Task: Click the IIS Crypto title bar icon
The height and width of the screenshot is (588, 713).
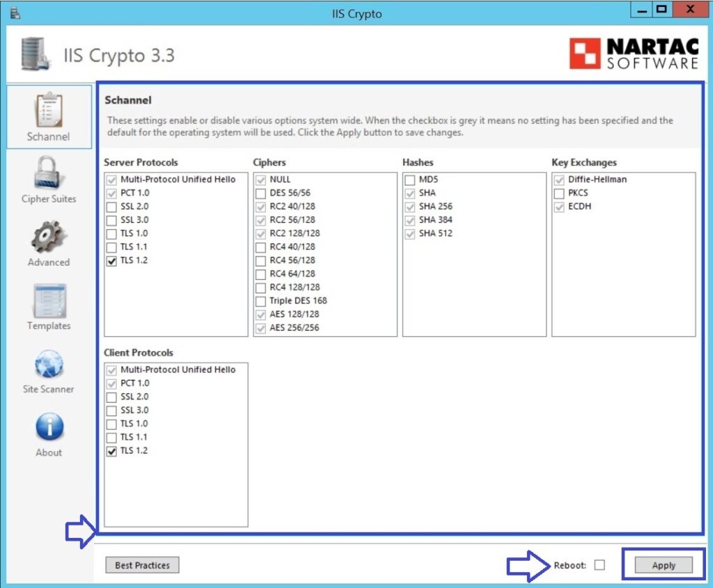Action: tap(15, 13)
